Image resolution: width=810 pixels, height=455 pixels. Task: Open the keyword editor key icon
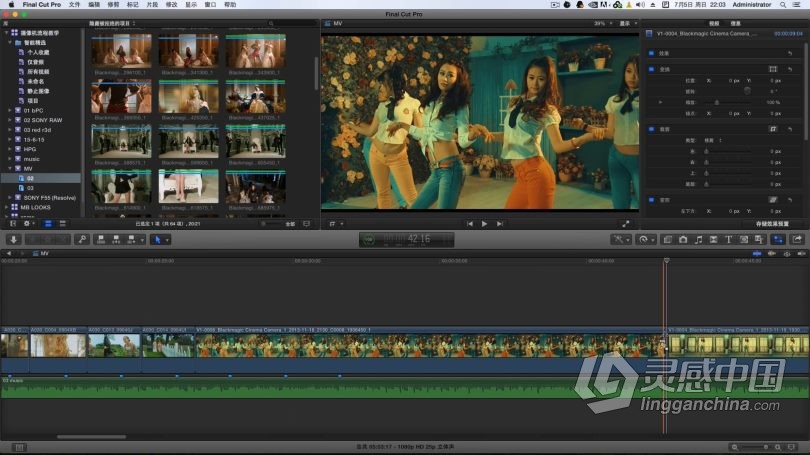[82, 240]
